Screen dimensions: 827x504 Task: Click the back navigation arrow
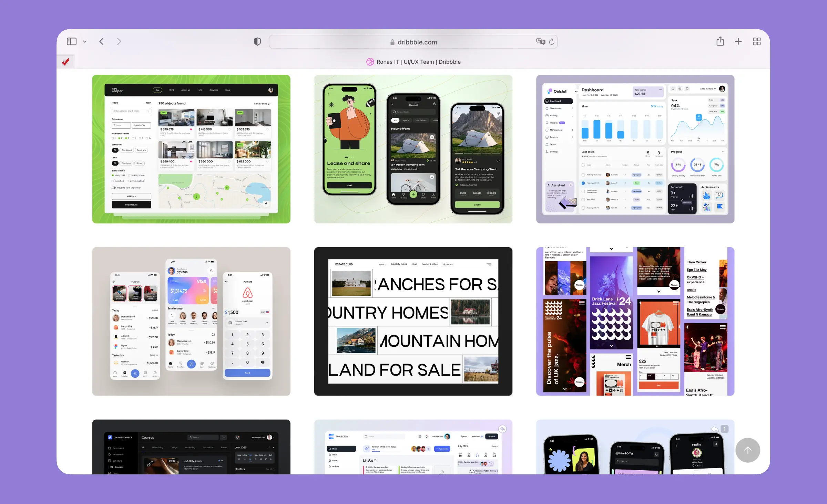coord(102,42)
